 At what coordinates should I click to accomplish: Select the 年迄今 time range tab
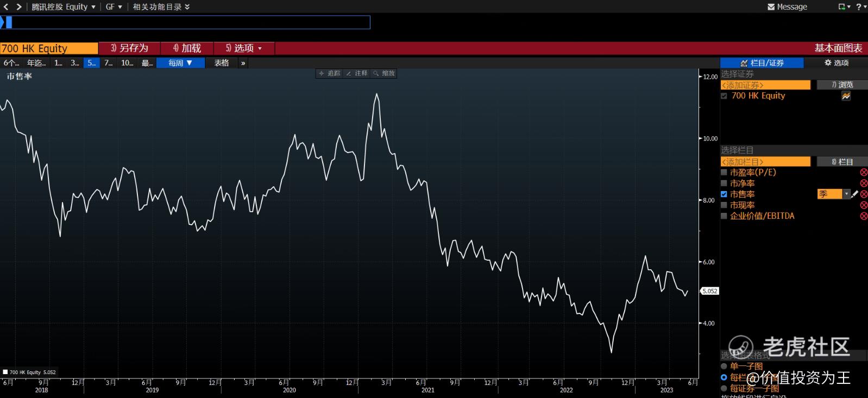36,63
